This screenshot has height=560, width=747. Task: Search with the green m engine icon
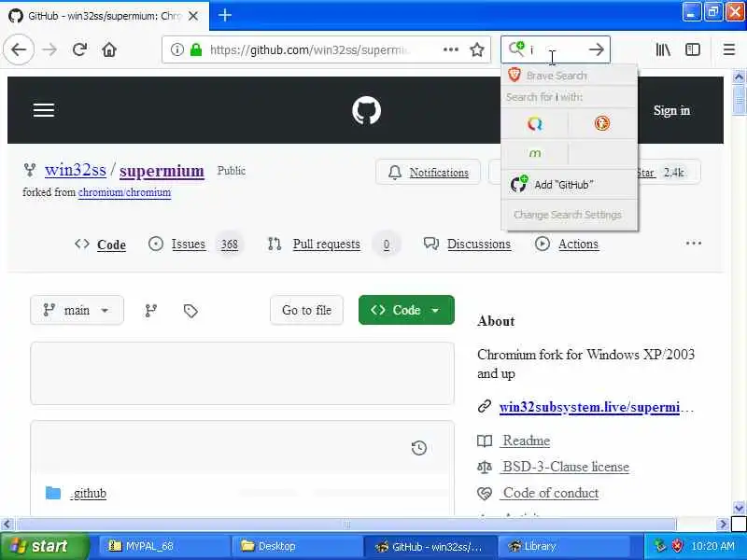point(534,153)
